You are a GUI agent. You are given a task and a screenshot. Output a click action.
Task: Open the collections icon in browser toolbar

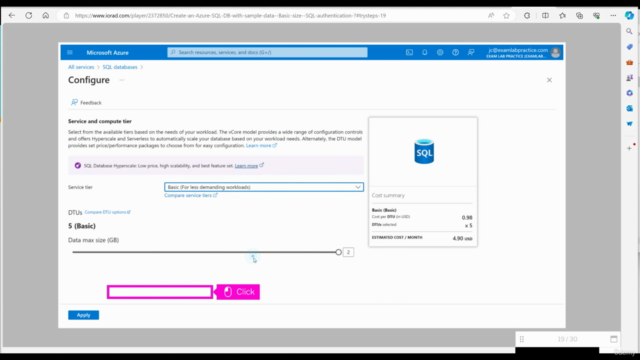(580, 16)
